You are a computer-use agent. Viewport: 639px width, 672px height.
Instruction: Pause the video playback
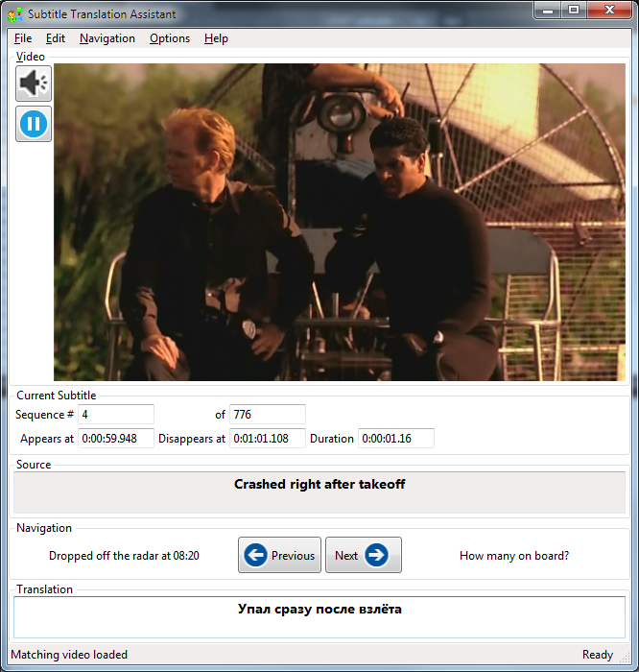[x=34, y=124]
